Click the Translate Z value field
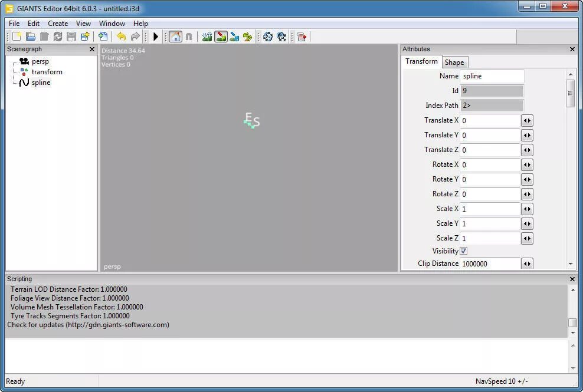The height and width of the screenshot is (392, 583). pyautogui.click(x=490, y=150)
